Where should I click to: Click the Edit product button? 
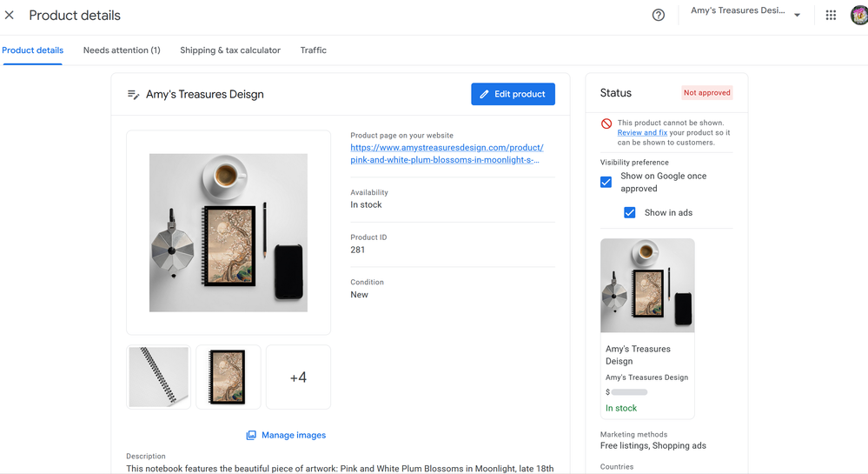[x=513, y=94]
